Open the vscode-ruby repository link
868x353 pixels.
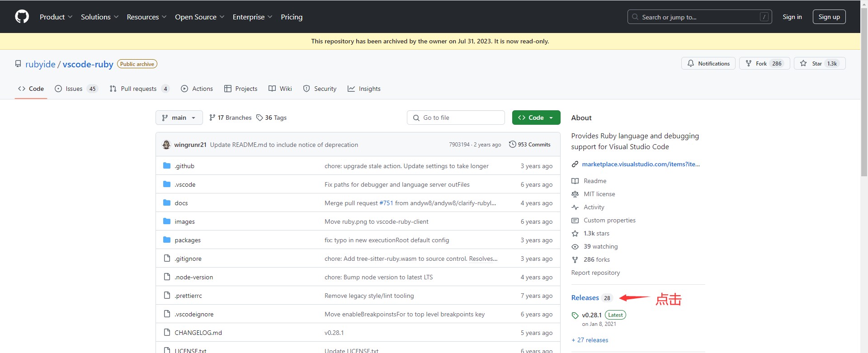[x=88, y=64]
